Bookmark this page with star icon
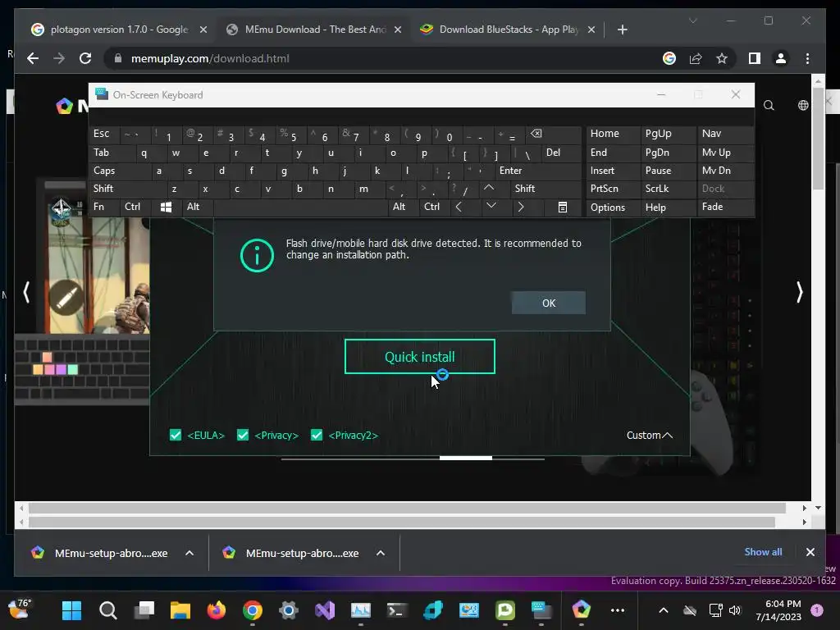Screen dimensions: 840x630 (722, 58)
